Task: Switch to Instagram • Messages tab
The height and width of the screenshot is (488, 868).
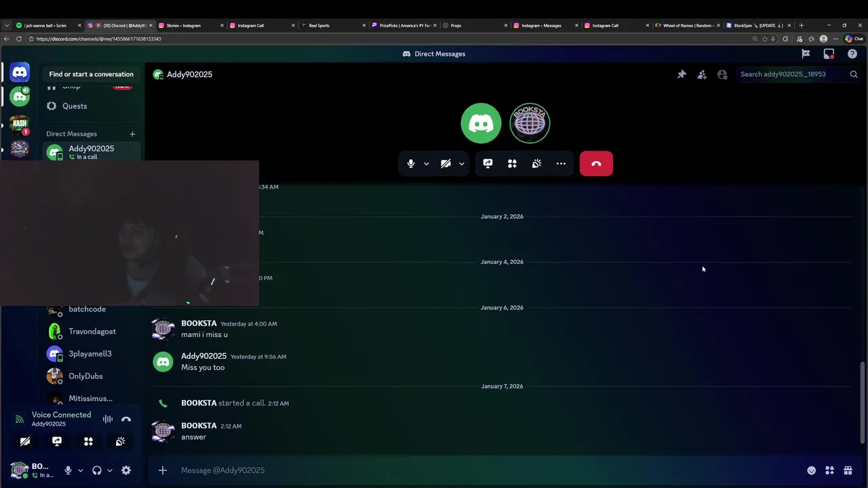Action: [x=546, y=25]
